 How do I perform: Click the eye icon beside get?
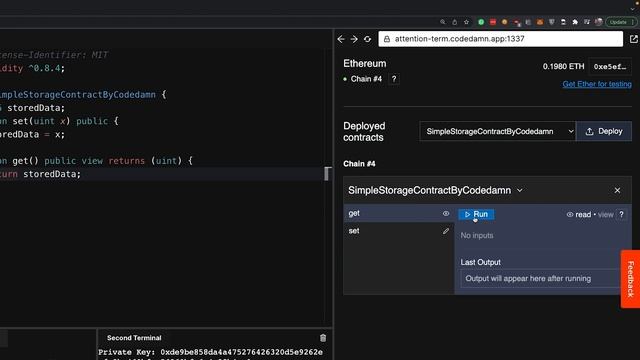pos(446,213)
